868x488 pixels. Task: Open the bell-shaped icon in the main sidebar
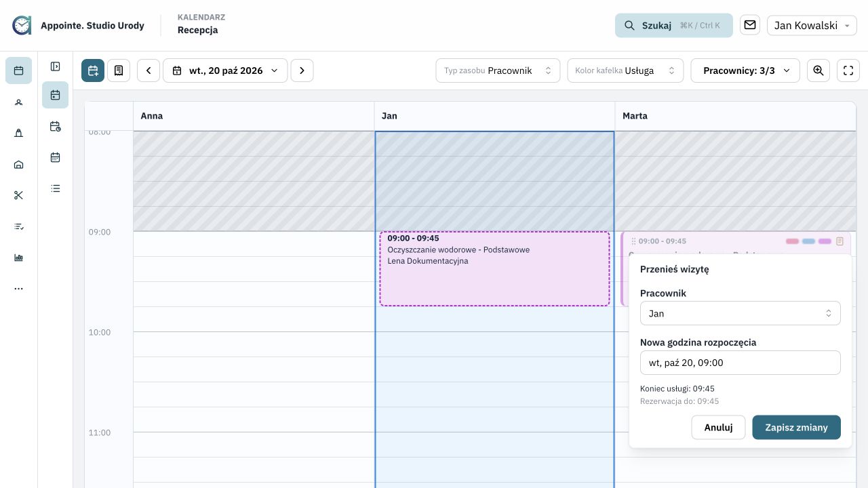[18, 133]
